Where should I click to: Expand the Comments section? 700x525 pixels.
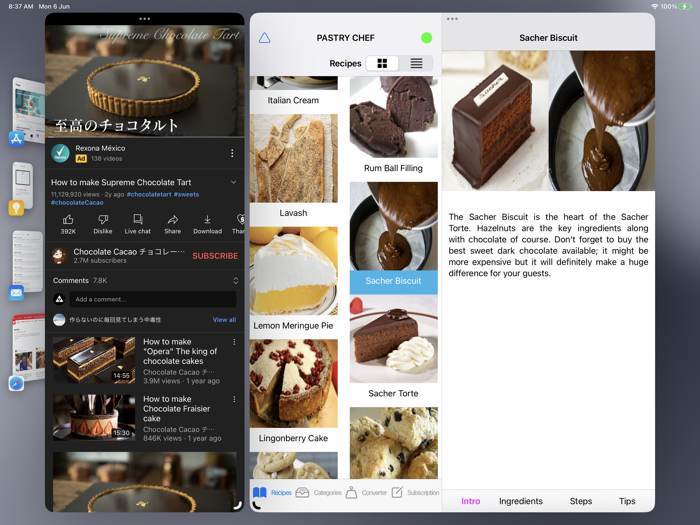click(x=236, y=280)
